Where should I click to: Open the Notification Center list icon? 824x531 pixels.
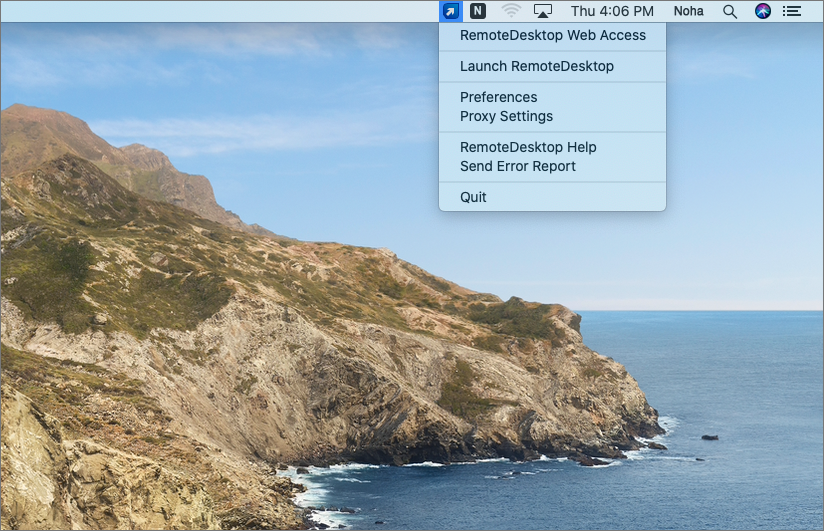[792, 11]
